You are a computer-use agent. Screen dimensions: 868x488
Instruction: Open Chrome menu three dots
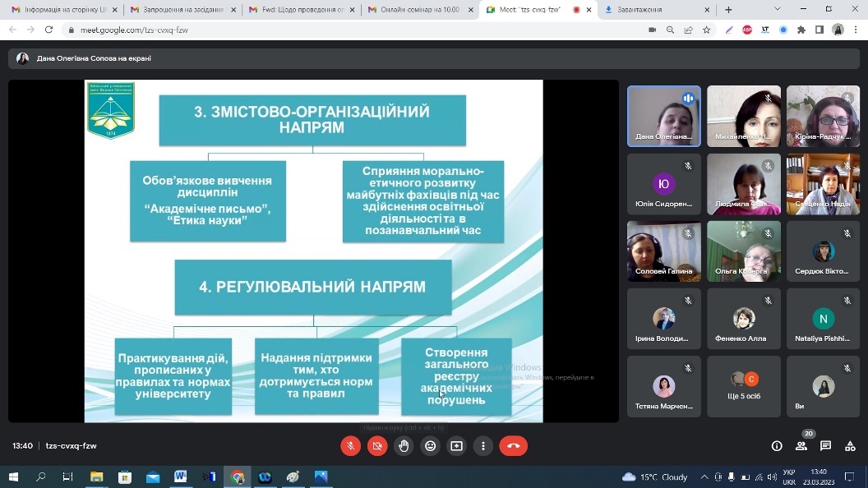(x=856, y=30)
